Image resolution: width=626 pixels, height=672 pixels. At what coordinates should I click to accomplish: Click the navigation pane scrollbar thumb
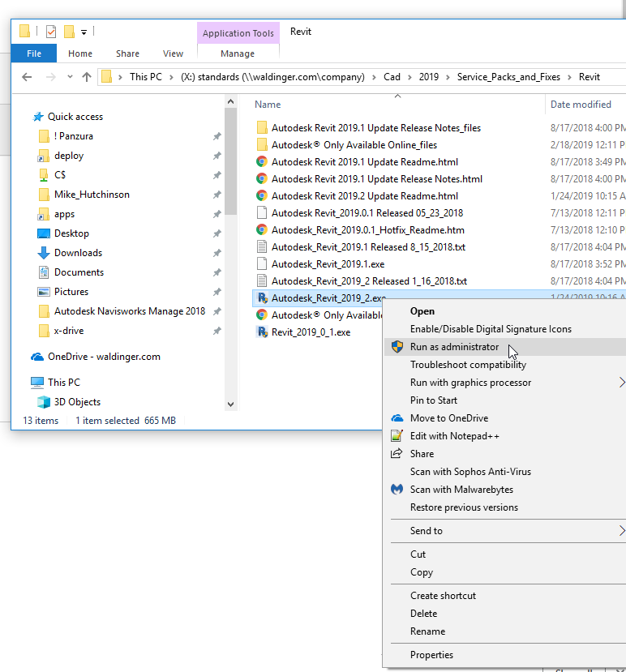pyautogui.click(x=230, y=161)
